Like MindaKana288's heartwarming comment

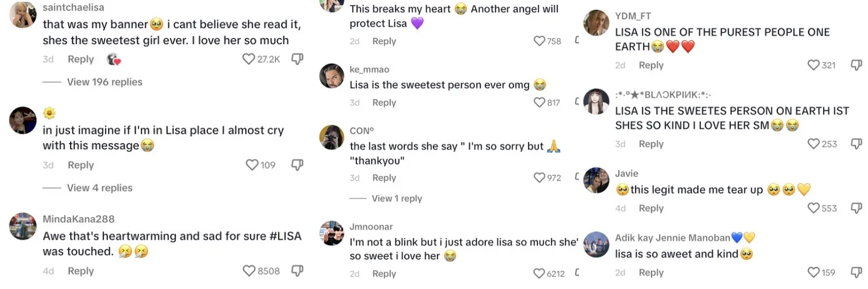249,271
